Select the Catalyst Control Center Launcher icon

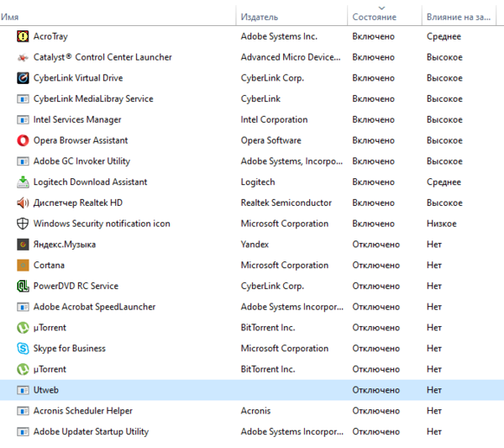pos(23,57)
